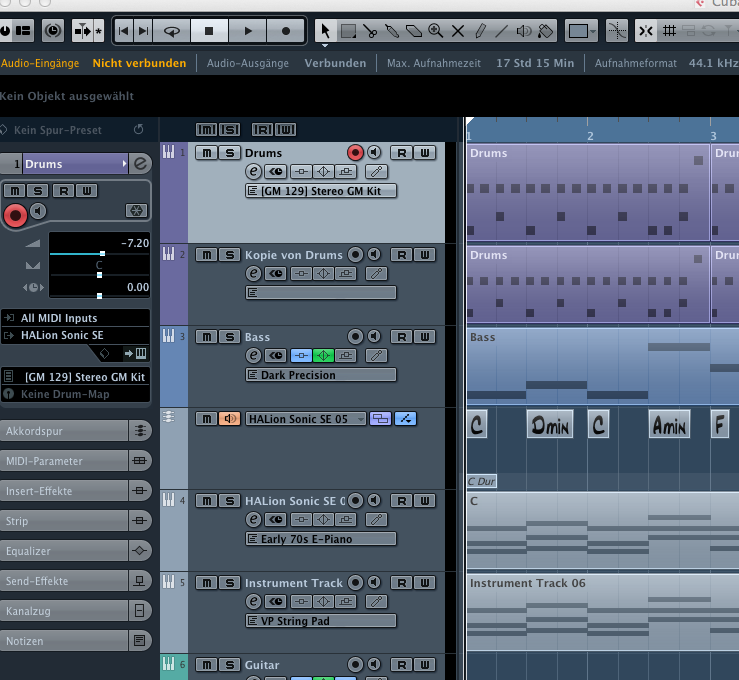Screen dimensions: 739x680
Task: Solo the Bass track
Action: 229,337
